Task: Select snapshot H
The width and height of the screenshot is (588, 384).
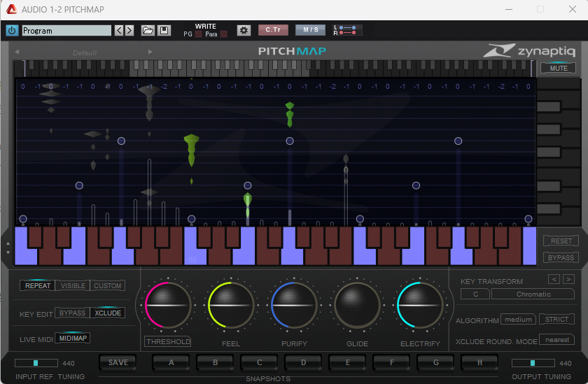Action: click(479, 362)
